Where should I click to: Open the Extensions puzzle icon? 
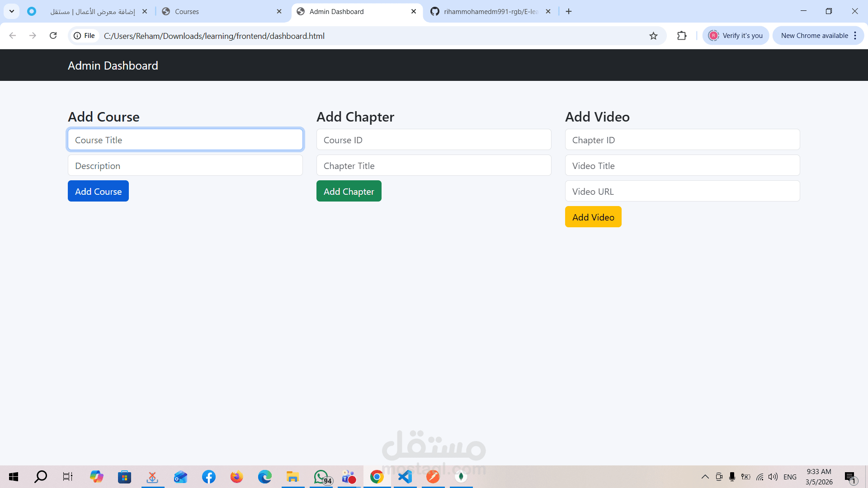point(682,36)
